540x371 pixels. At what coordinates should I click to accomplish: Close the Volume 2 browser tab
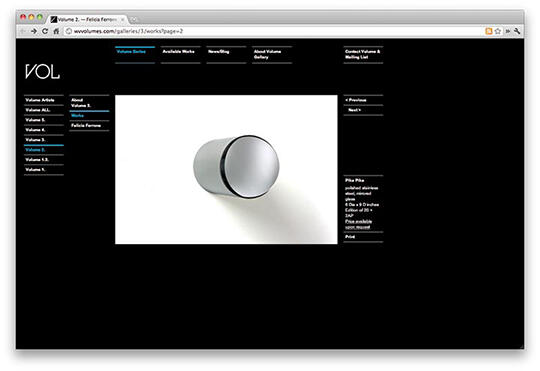coord(122,20)
